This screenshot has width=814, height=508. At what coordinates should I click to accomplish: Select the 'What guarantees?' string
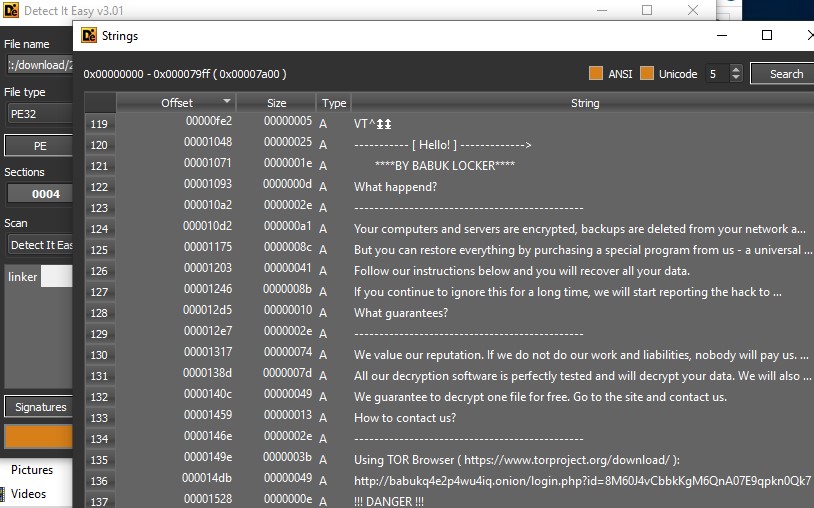[401, 313]
